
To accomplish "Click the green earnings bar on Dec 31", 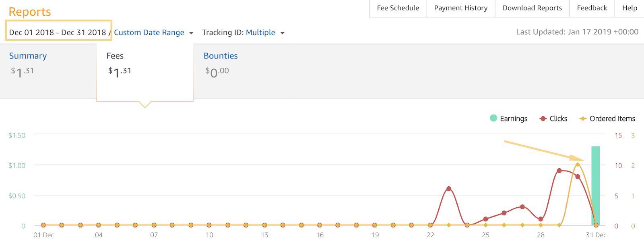I will [596, 186].
